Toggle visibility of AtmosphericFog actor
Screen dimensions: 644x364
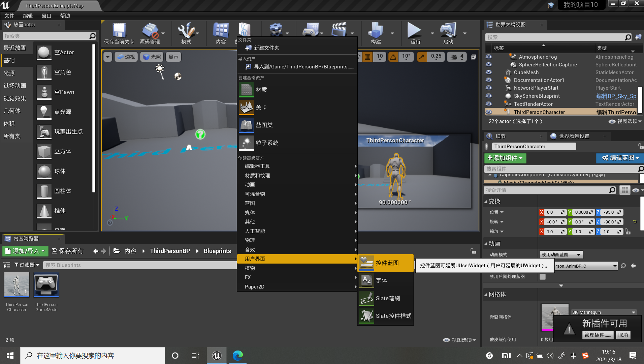(489, 57)
